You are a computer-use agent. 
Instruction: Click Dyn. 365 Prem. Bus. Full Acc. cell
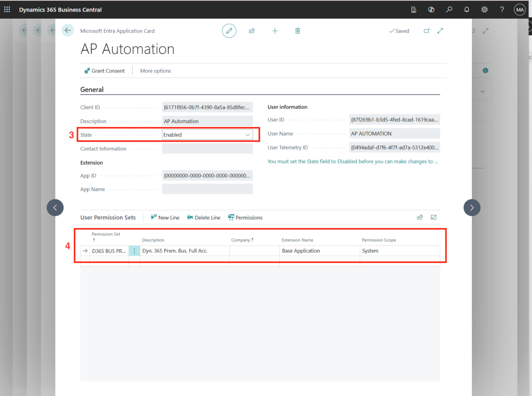pos(185,251)
